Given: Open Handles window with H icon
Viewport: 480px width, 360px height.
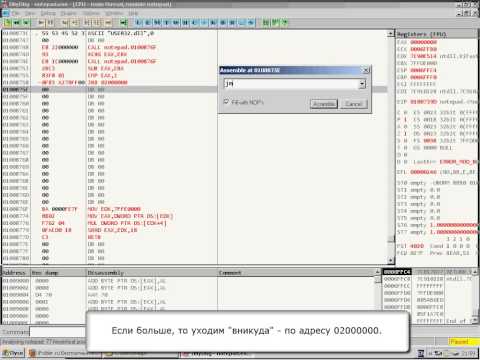Looking at the screenshot, I should 185,23.
